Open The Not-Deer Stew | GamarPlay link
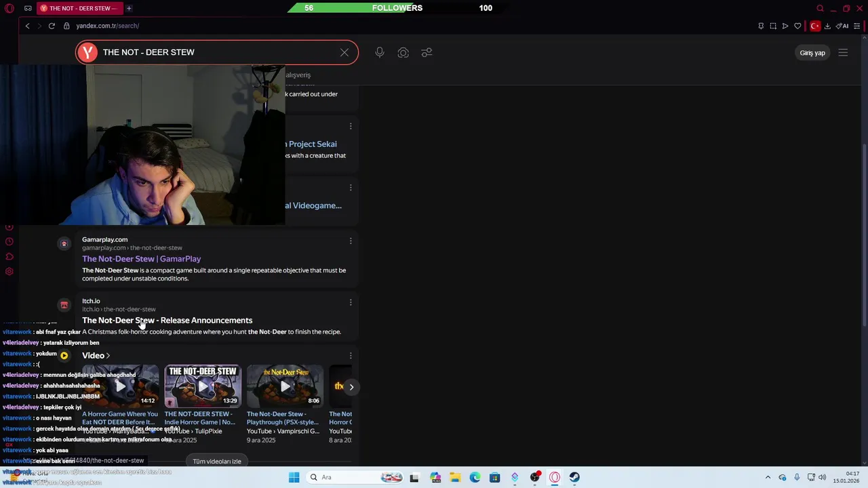The height and width of the screenshot is (488, 868). pos(141,259)
